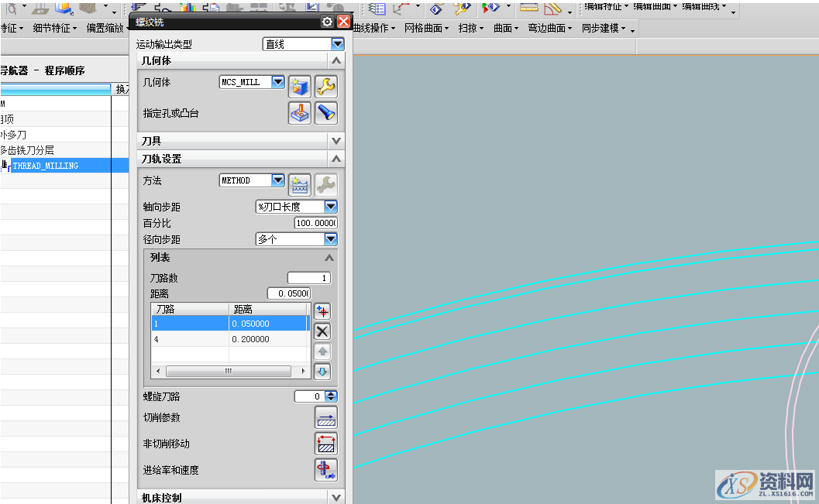819x504 pixels.
Task: Move the highlighted row up using the arrow button
Action: [322, 351]
